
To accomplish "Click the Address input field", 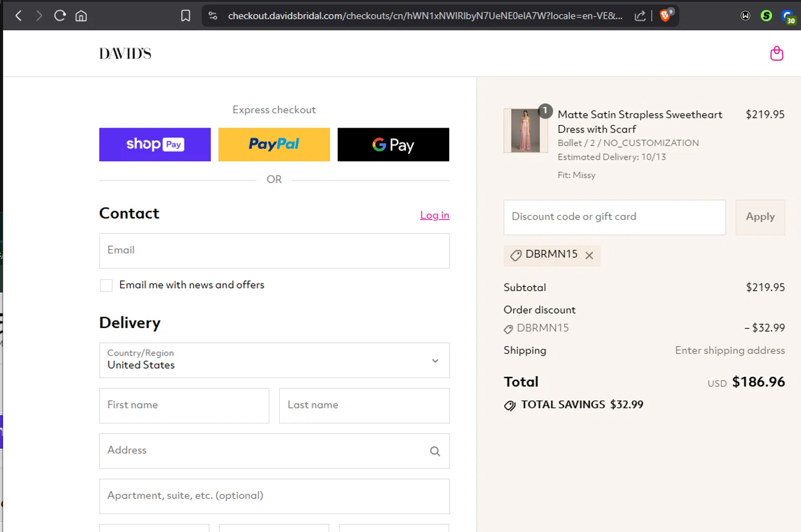I will (274, 451).
